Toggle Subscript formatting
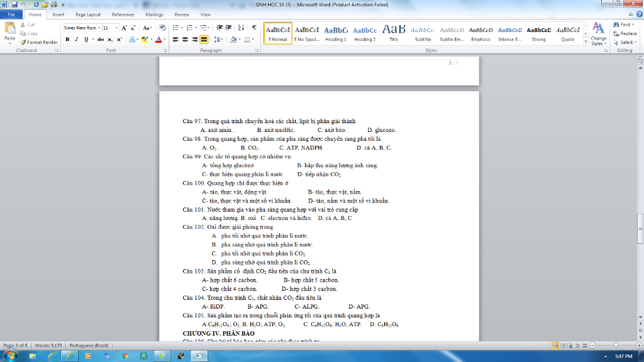 (x=109, y=40)
